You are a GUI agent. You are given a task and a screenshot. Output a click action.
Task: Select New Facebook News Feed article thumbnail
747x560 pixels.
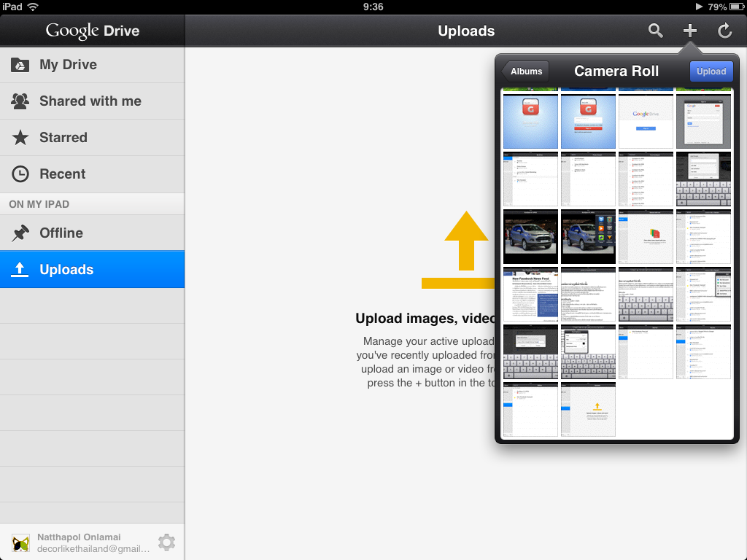pyautogui.click(x=530, y=295)
